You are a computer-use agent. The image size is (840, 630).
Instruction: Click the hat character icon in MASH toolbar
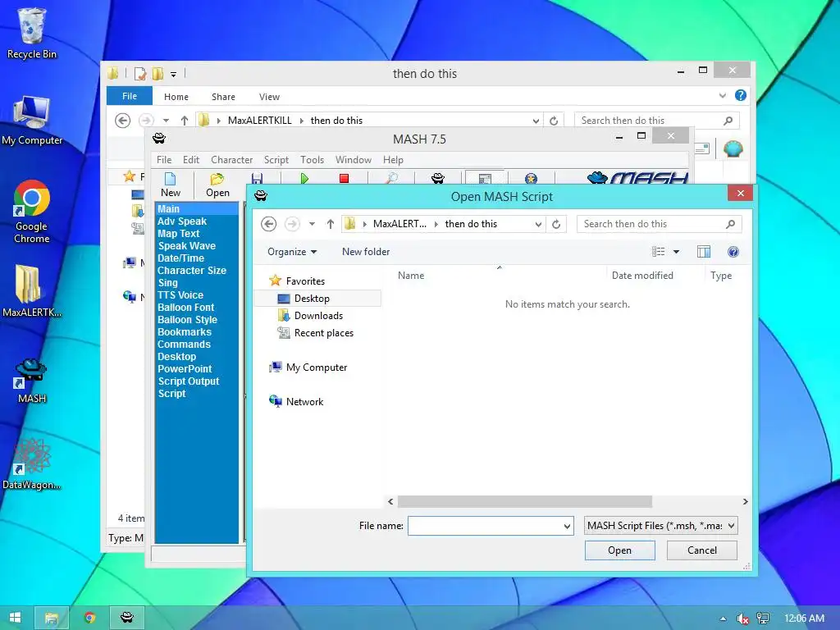coord(438,178)
